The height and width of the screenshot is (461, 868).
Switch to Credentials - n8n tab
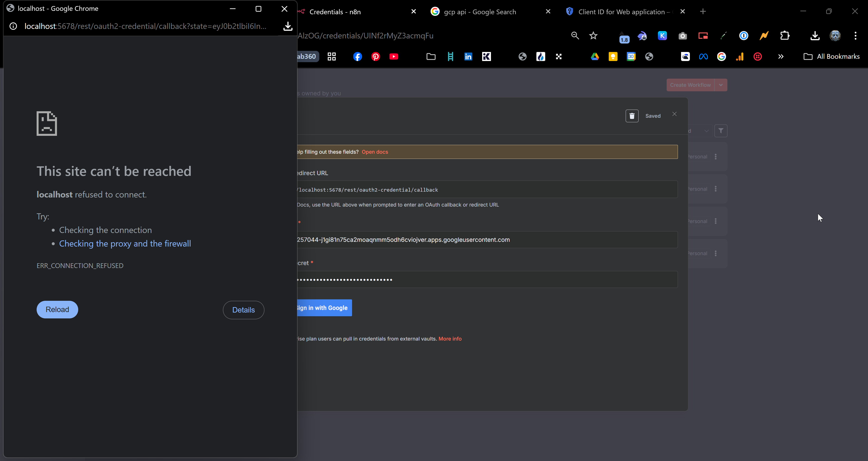click(x=354, y=12)
